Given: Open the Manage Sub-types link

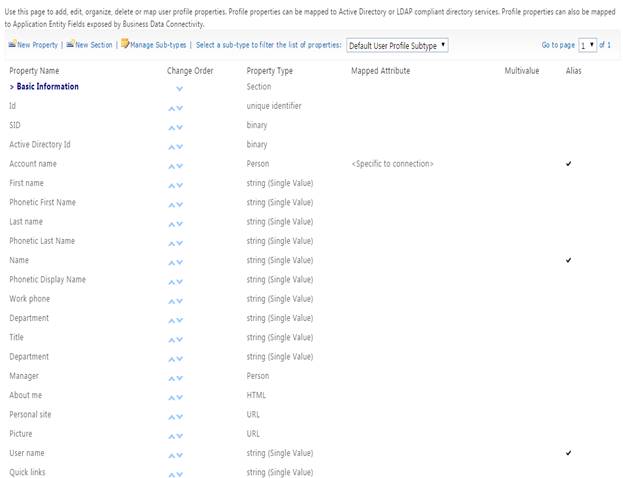Looking at the screenshot, I should [158, 45].
